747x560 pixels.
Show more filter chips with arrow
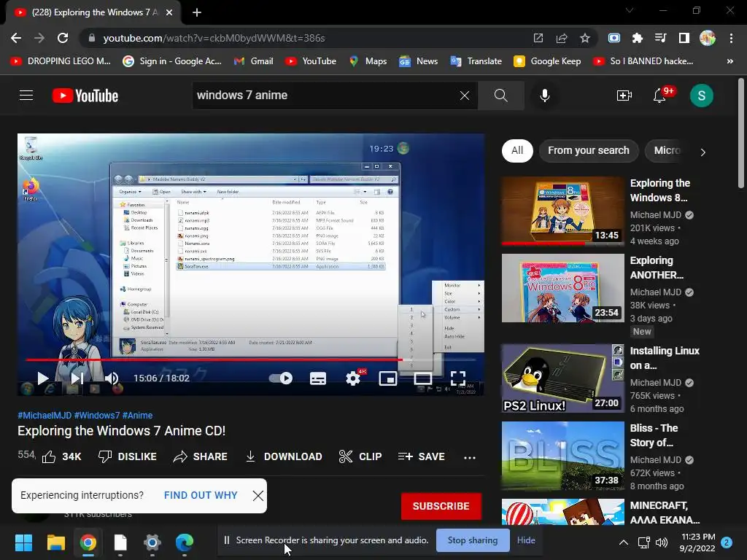click(x=703, y=152)
